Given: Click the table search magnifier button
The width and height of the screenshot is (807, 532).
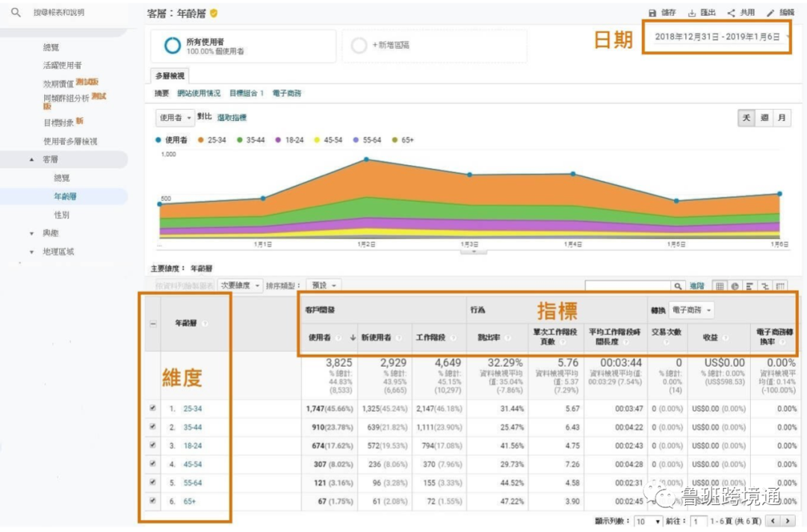Looking at the screenshot, I should (678, 286).
